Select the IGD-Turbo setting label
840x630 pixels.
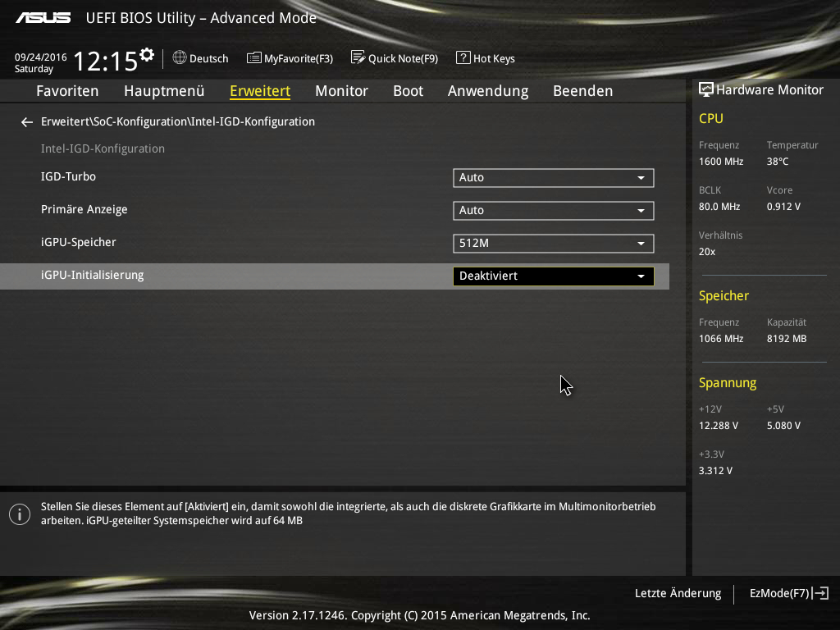click(x=69, y=176)
